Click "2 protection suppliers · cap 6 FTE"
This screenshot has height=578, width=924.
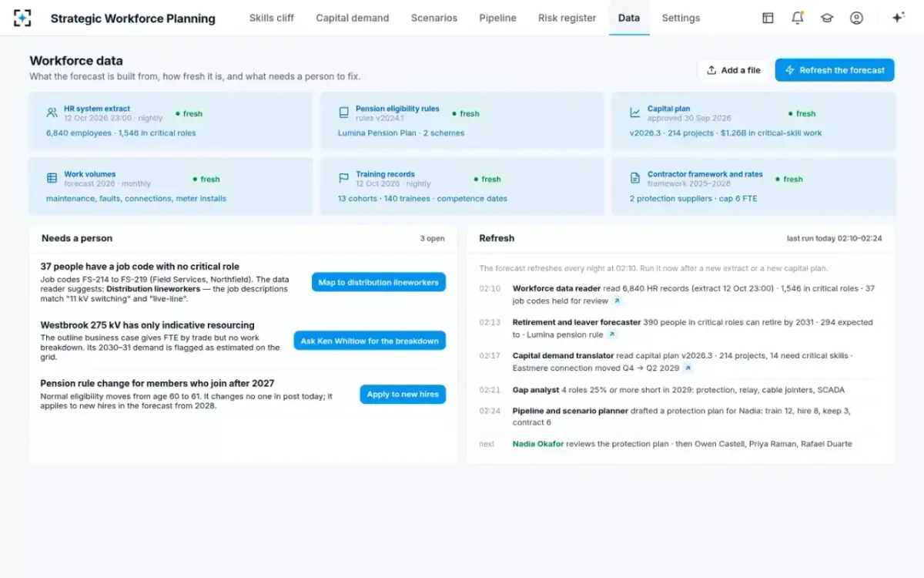click(693, 199)
